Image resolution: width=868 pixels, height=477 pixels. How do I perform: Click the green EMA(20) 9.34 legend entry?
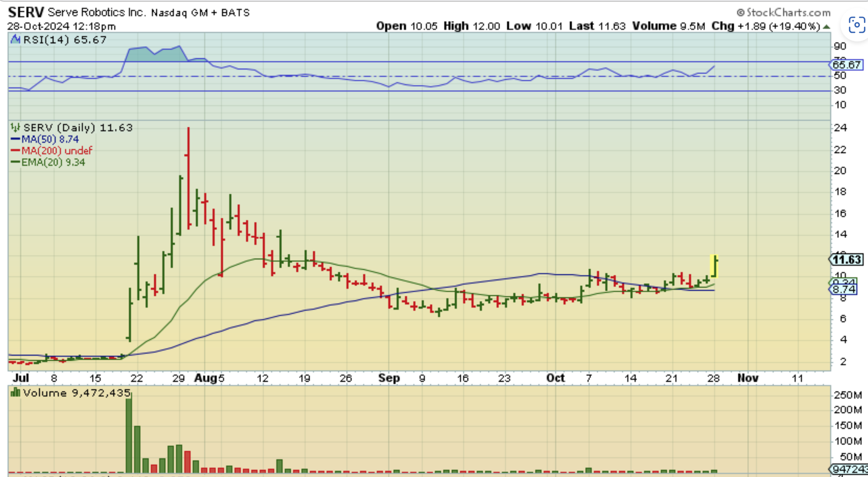53,162
